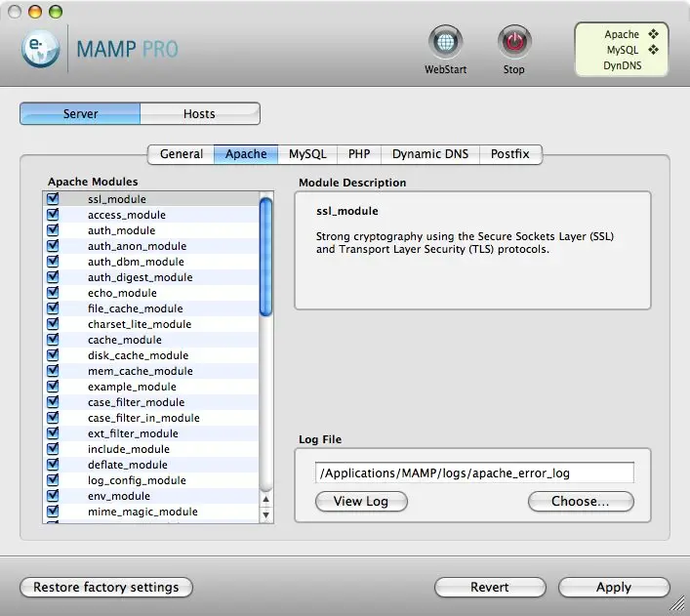Switch to the Dynamic DNS tab
Screen dimensions: 690x616
click(430, 154)
